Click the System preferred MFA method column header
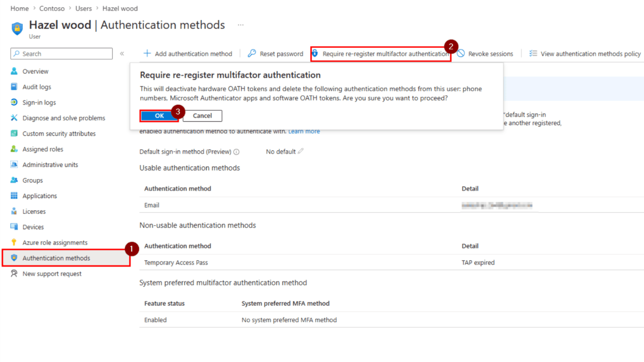The height and width of the screenshot is (362, 644). 285,303
